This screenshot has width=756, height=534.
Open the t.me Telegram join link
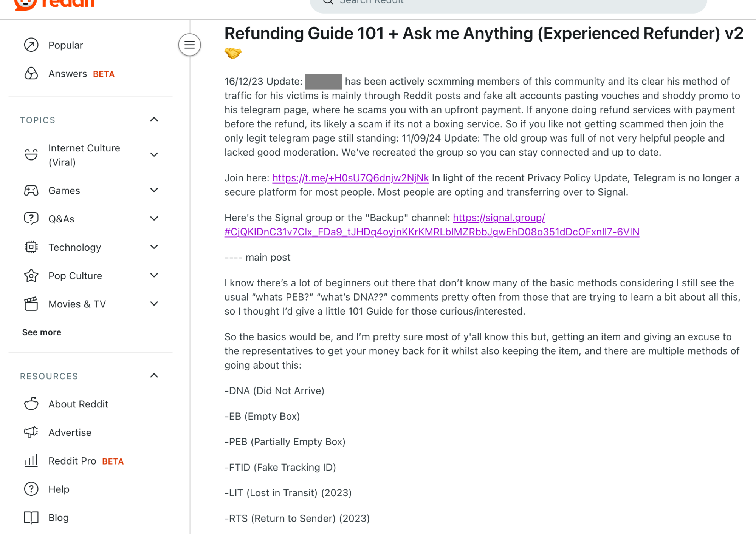click(350, 178)
